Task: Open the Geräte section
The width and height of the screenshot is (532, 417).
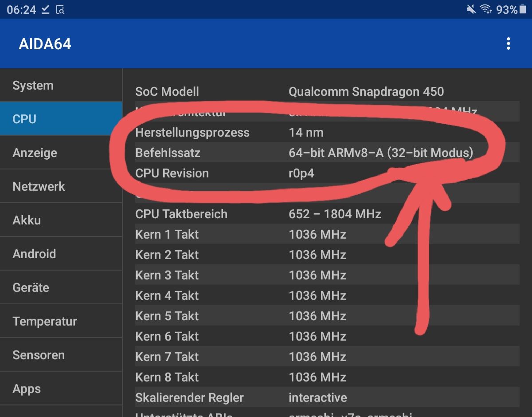Action: 61,287
